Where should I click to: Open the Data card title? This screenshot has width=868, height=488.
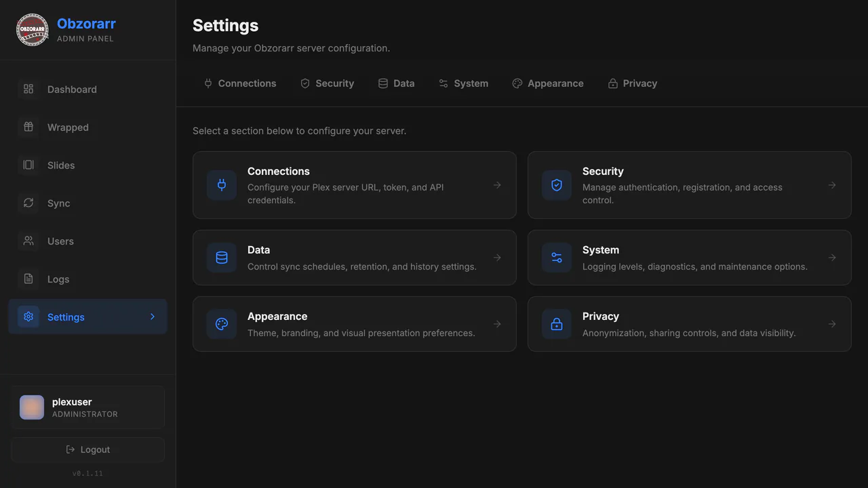(258, 249)
